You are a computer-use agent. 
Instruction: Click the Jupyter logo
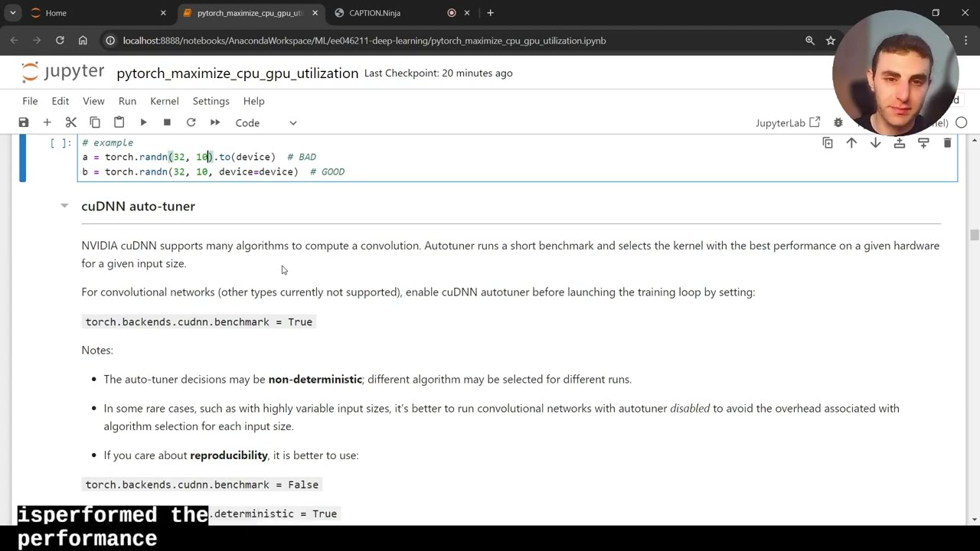(x=63, y=73)
